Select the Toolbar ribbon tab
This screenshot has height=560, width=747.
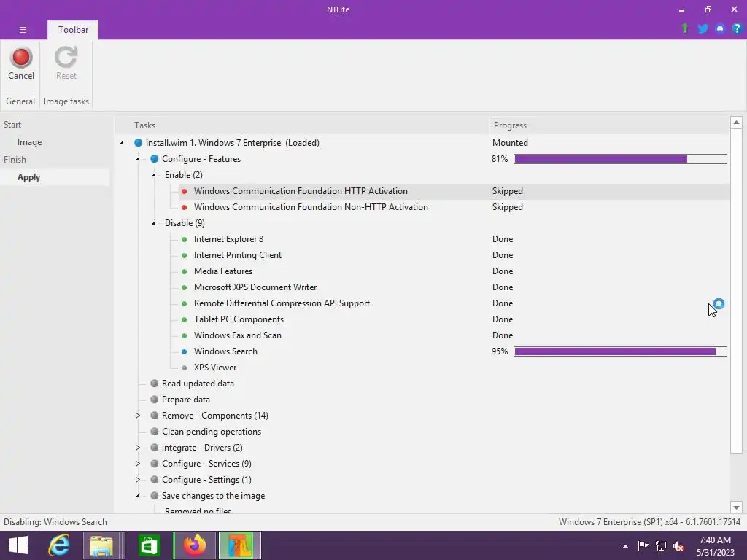(x=73, y=29)
